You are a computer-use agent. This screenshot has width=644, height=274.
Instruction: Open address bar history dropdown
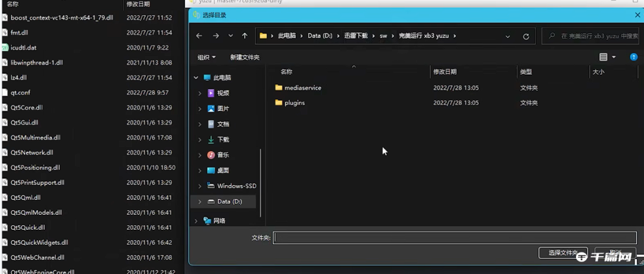point(508,36)
